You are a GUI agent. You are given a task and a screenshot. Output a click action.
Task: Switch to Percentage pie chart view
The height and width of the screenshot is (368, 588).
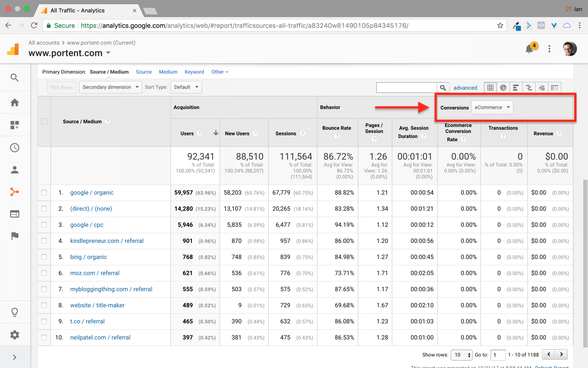503,88
